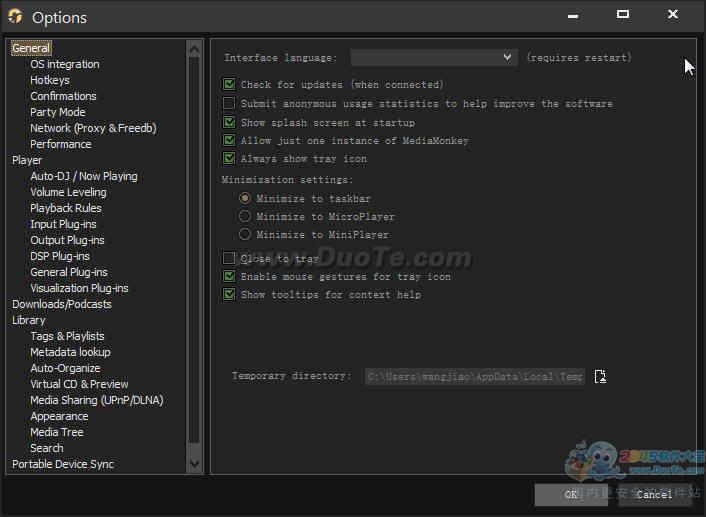Open Tags & Playlists settings
706x517 pixels.
click(x=67, y=336)
